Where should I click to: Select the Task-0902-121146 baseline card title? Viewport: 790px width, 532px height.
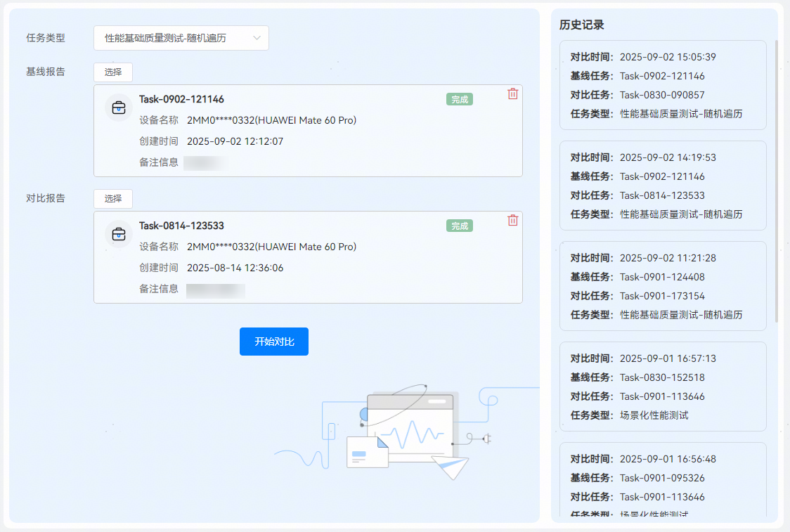[x=181, y=99]
